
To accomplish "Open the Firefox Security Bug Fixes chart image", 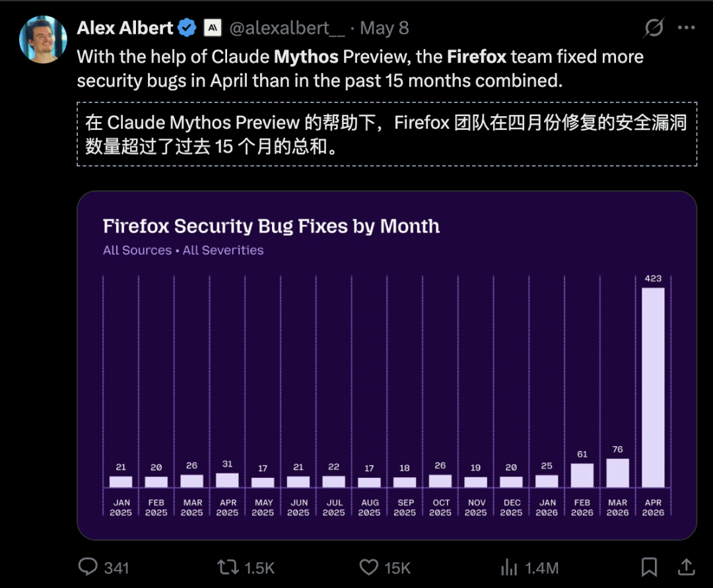I will pos(387,366).
